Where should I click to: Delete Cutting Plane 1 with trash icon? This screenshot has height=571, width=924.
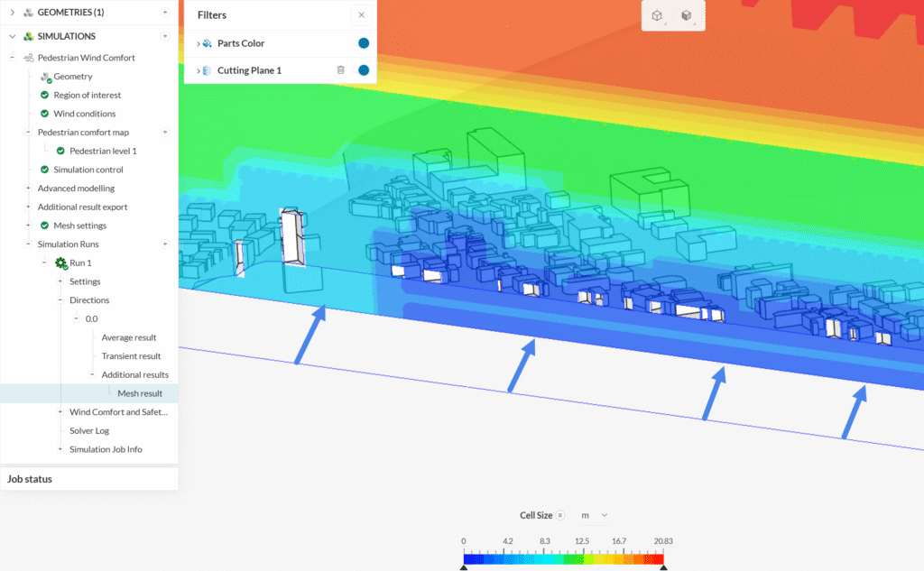(340, 70)
